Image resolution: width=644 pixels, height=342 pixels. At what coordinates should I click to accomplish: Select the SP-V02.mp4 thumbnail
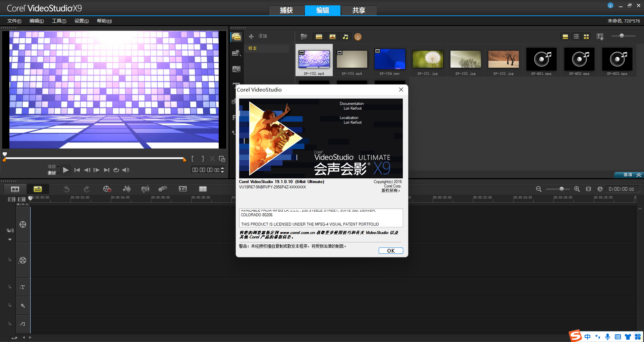[314, 60]
